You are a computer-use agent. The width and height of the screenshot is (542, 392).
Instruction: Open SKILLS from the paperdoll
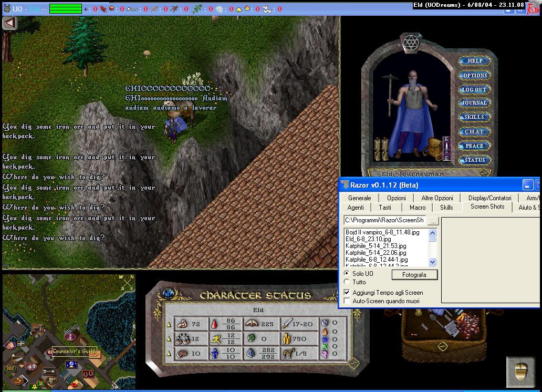(x=474, y=117)
